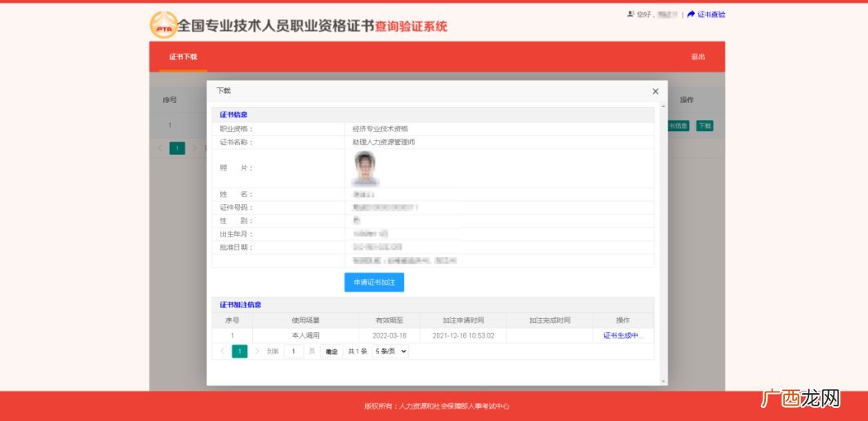Click the 序号 column header in the background table
The height and width of the screenshot is (421, 868).
click(x=169, y=100)
